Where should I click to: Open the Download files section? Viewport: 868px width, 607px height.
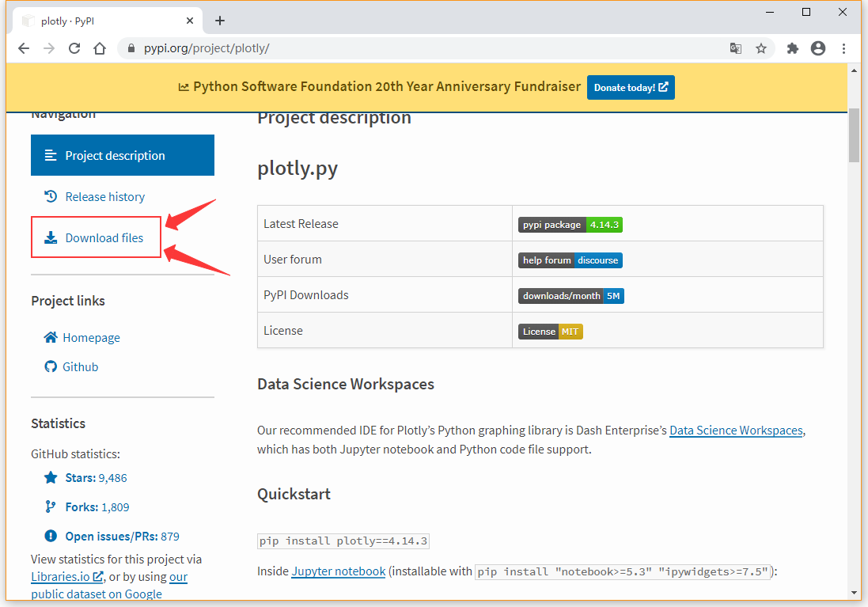point(104,237)
